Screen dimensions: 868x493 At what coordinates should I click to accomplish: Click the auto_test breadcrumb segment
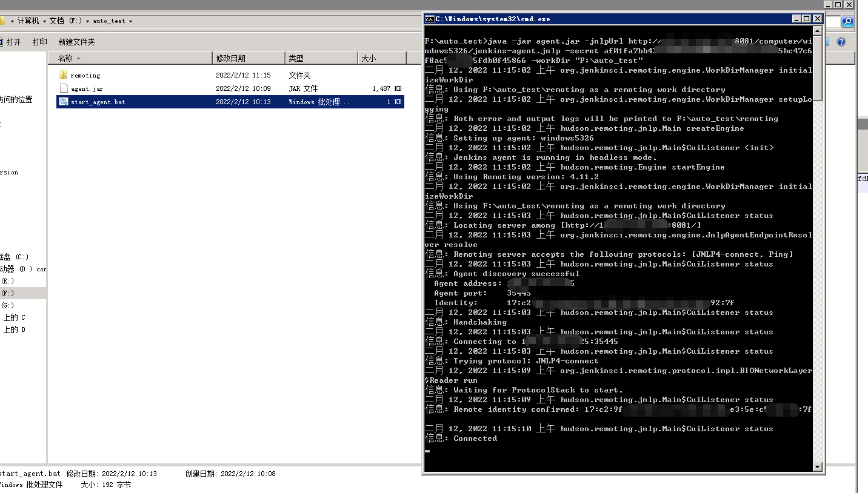109,21
